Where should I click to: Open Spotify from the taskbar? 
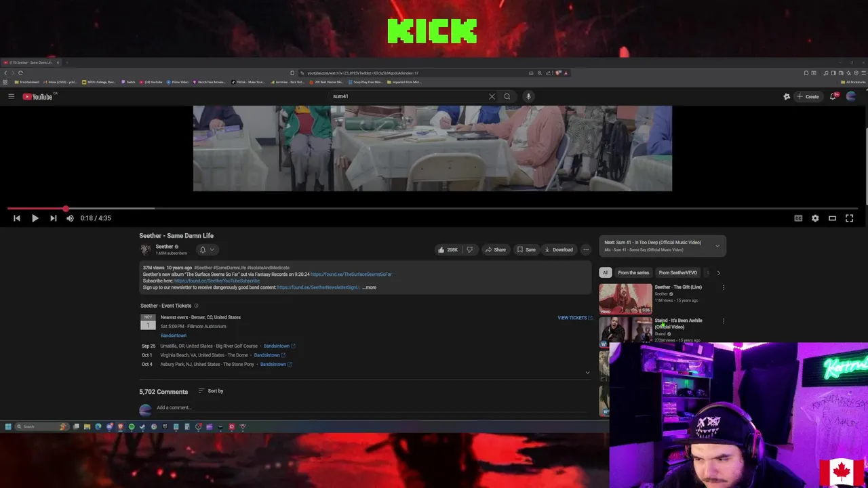click(132, 426)
